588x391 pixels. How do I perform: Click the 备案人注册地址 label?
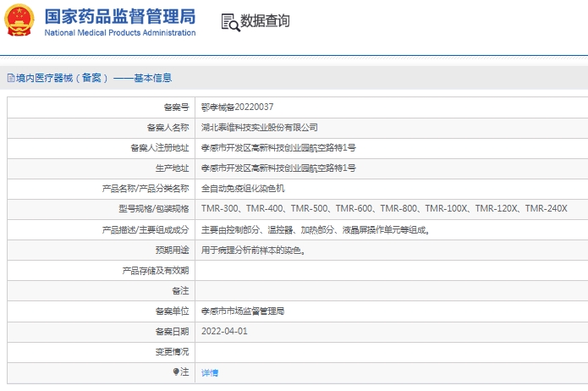(x=160, y=148)
